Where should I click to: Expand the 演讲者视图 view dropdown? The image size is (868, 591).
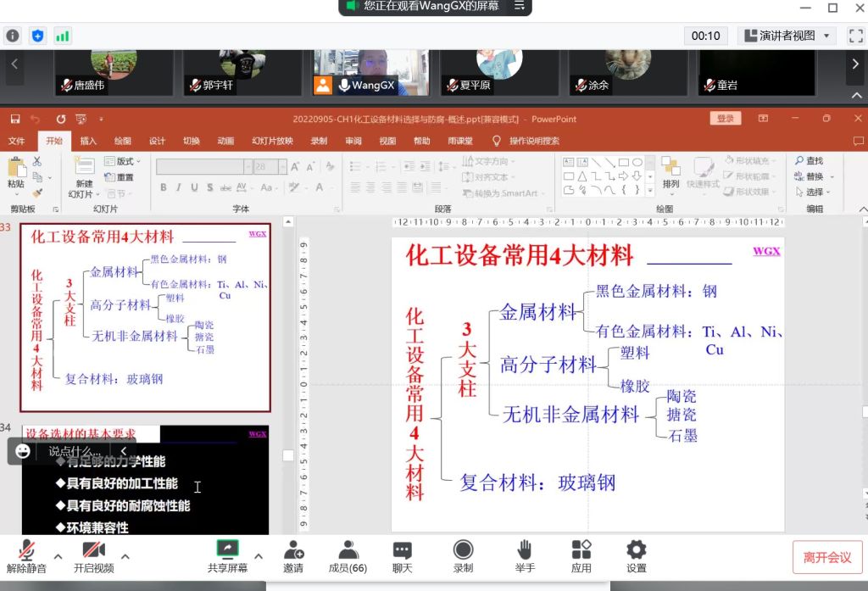pyautogui.click(x=787, y=36)
